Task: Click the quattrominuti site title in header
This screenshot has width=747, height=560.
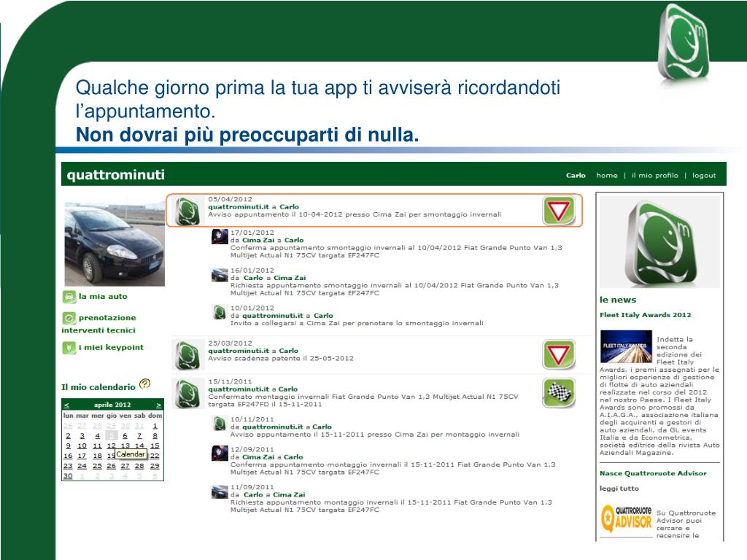Action: 116,175
